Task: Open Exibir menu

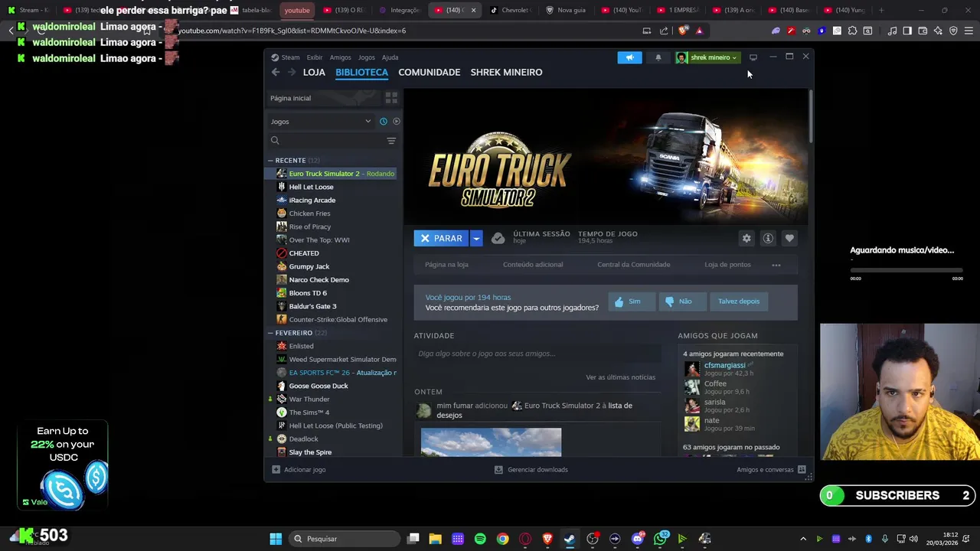Action: coord(315,57)
